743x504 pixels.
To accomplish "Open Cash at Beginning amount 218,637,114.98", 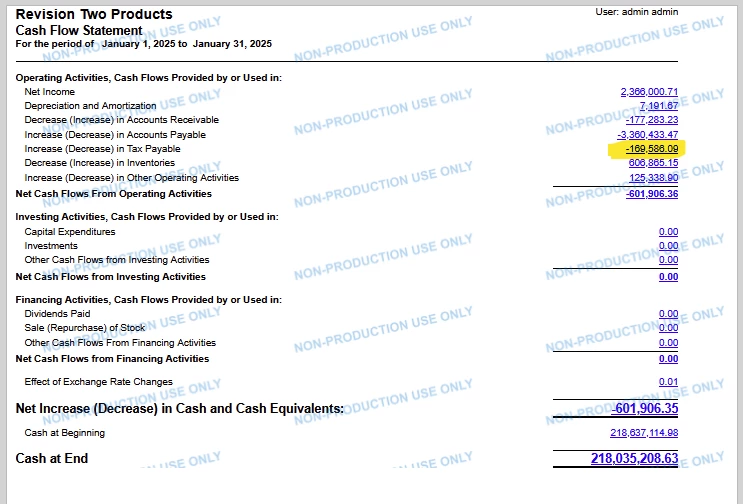I will tap(644, 432).
